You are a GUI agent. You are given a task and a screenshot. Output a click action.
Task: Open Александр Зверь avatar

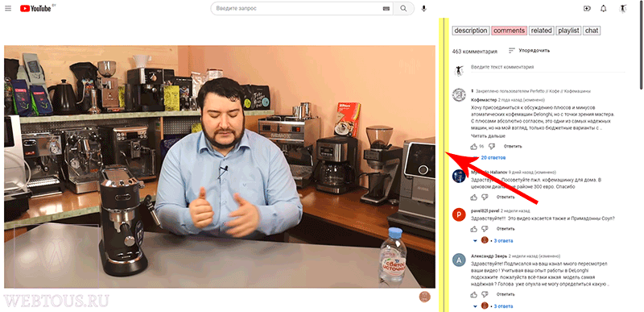tap(459, 260)
